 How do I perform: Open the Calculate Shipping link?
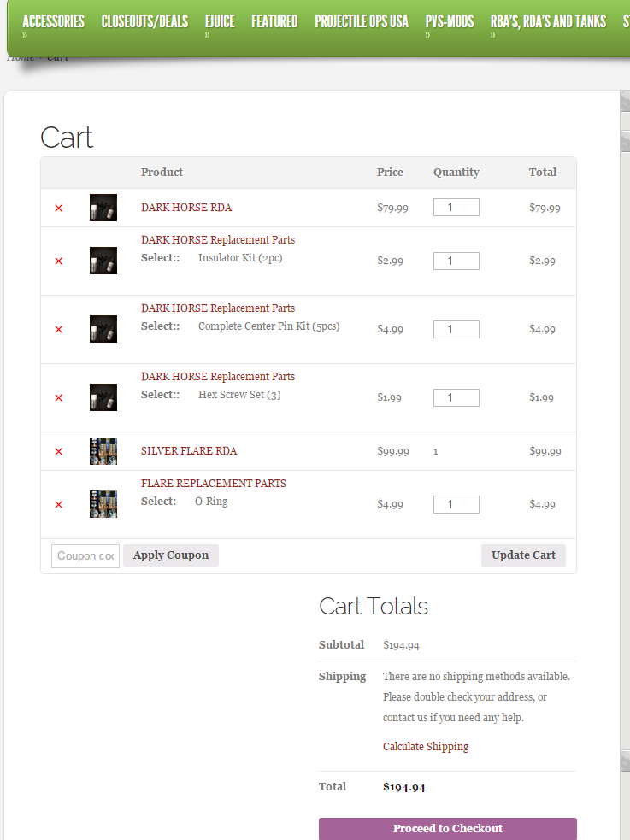tap(426, 746)
